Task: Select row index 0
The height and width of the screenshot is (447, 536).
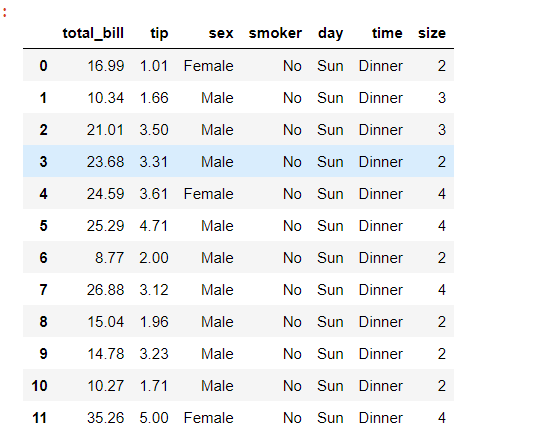Action: point(43,66)
